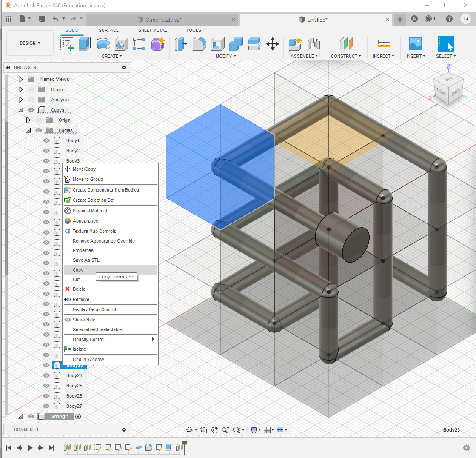The image size is (476, 458).
Task: Open the Measure tool under Inspect
Action: 383,43
